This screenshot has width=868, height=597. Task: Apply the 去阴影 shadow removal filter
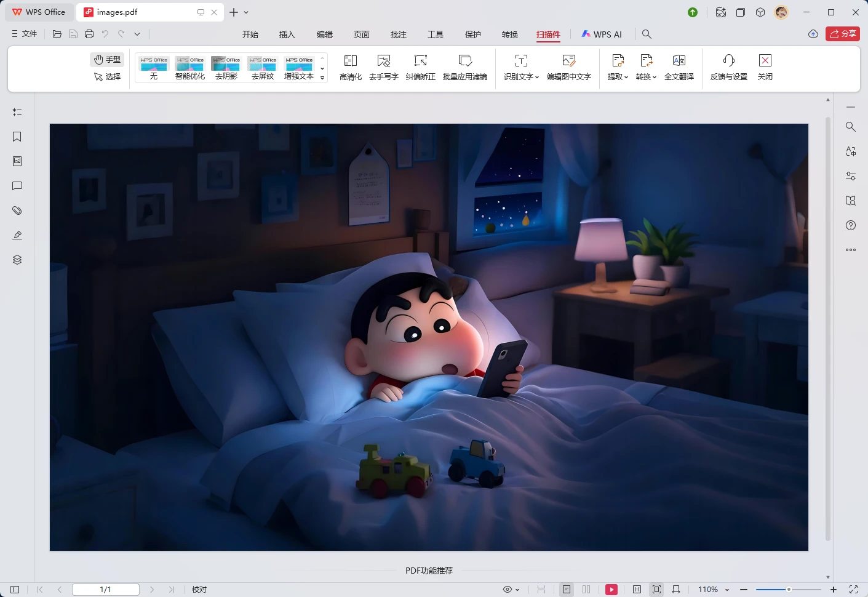click(x=225, y=66)
